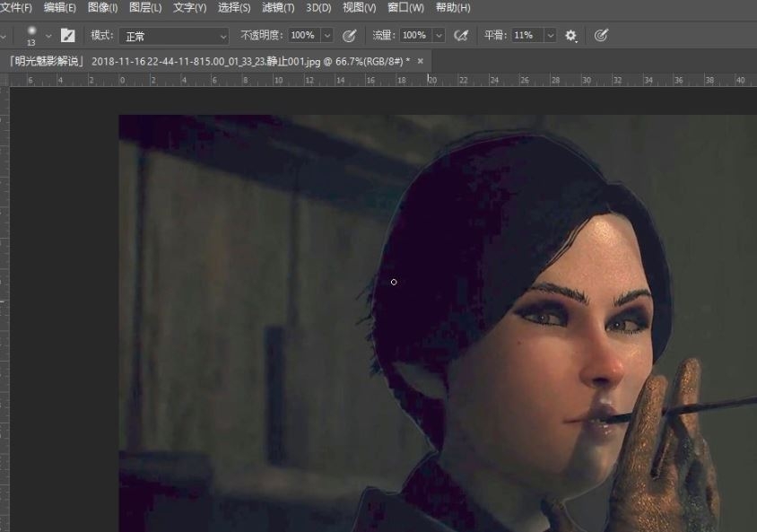Click the 流量 value field showing 100%
This screenshot has width=757, height=532.
416,35
